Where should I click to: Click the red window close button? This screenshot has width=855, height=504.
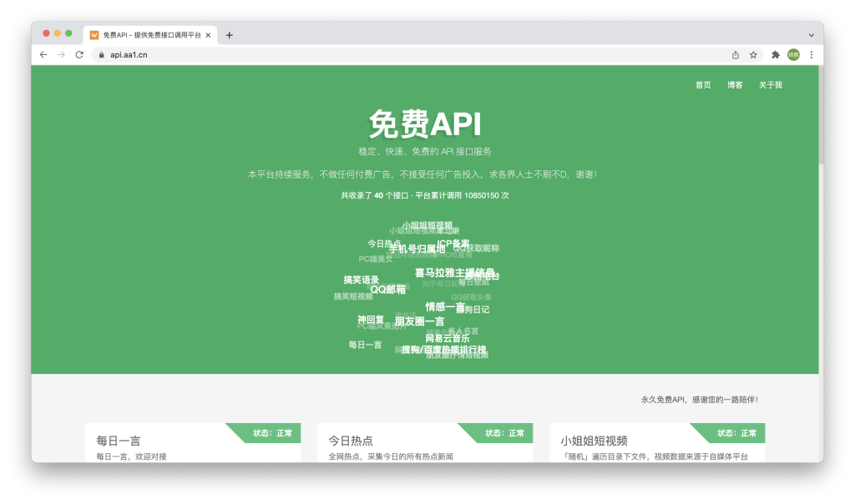pos(47,33)
